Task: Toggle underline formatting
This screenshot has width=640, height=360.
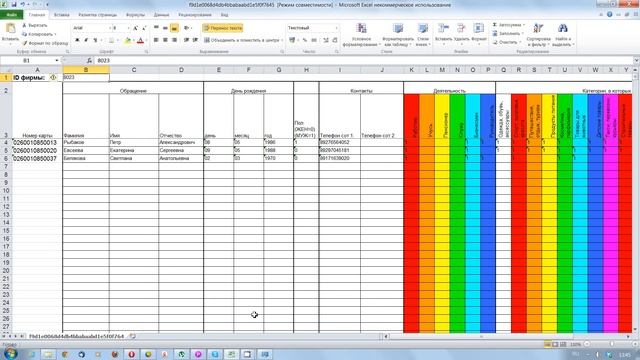Action: 95,40
